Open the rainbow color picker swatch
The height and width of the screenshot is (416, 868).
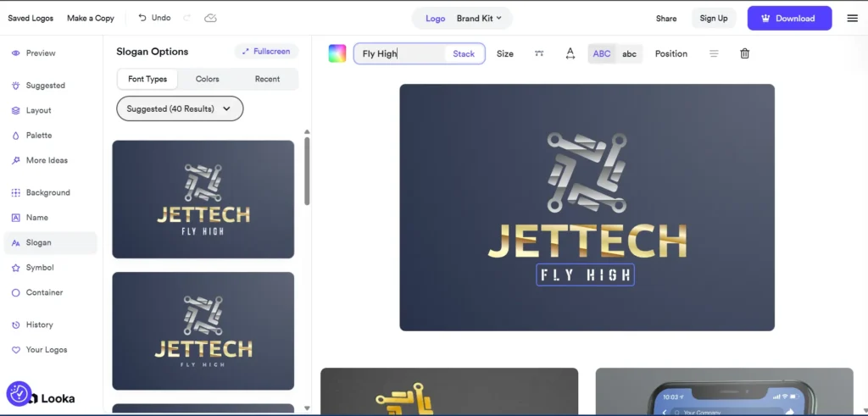[x=337, y=53]
